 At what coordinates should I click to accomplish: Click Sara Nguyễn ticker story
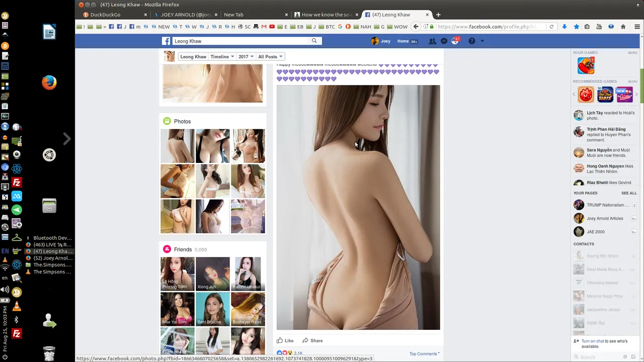(x=605, y=153)
